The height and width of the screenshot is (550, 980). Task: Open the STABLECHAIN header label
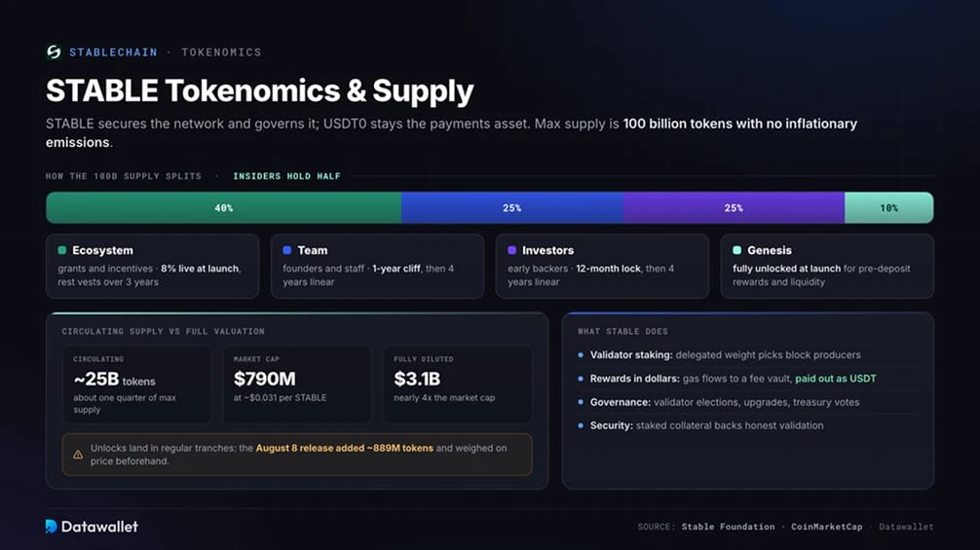coord(113,53)
